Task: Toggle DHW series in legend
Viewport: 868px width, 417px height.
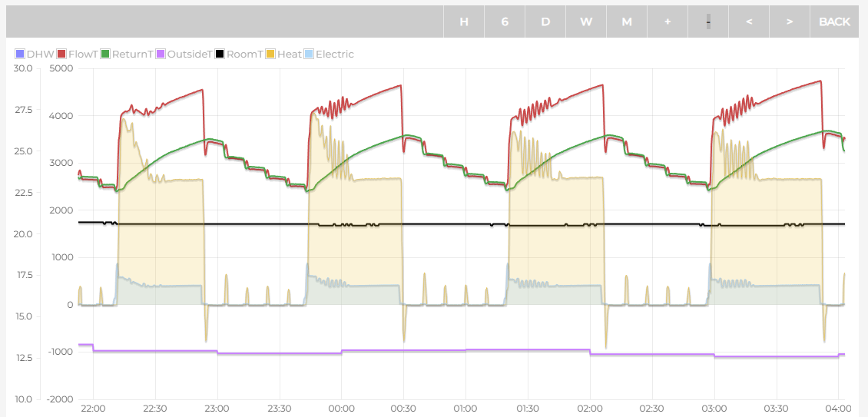Action: 38,55
